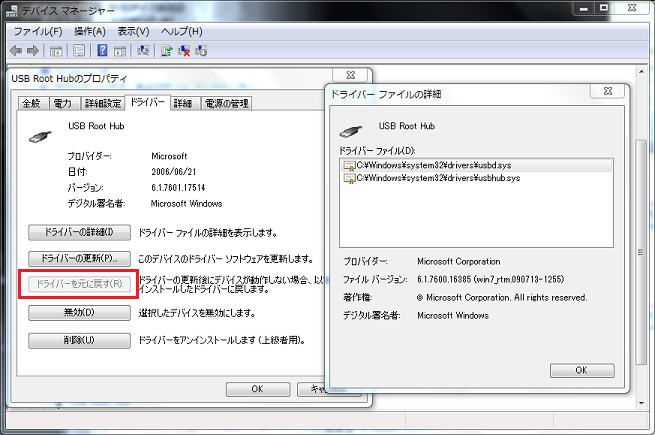Click the Back arrow in the toolbar
Image resolution: width=655 pixels, height=435 pixels.
(x=16, y=51)
